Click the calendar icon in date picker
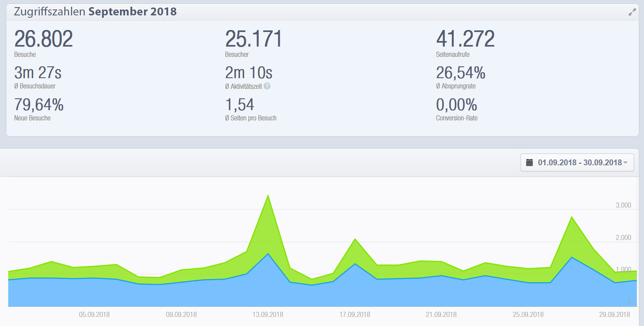The height and width of the screenshot is (326, 644). click(530, 163)
